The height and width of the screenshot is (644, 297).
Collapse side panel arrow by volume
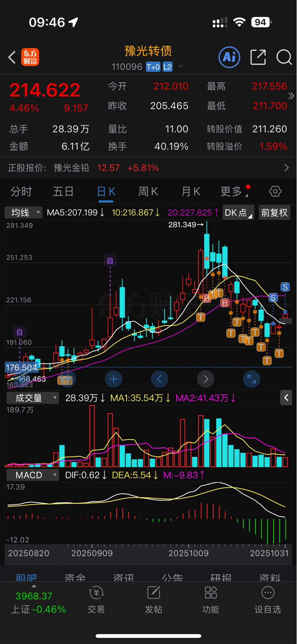(x=286, y=398)
